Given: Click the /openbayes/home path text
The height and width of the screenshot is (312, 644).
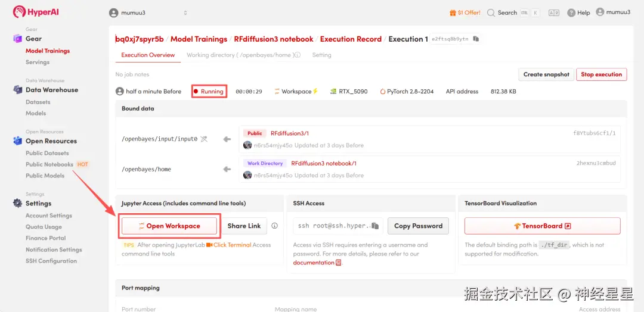Looking at the screenshot, I should pos(146,169).
